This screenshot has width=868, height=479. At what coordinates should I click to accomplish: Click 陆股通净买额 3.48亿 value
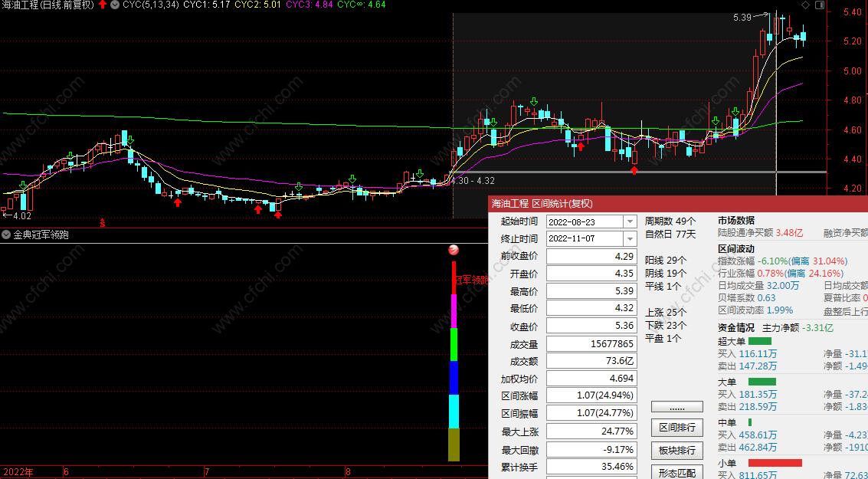pos(760,233)
